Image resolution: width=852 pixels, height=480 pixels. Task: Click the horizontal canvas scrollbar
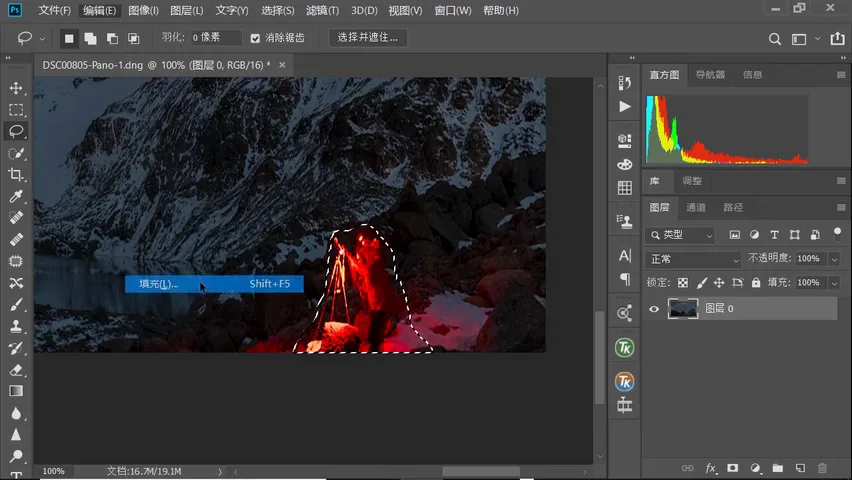point(481,472)
